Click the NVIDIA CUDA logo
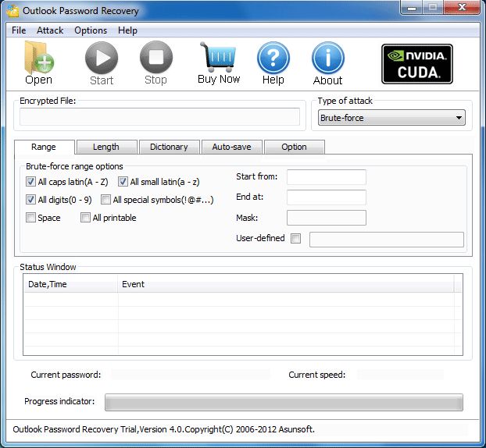 (x=416, y=63)
